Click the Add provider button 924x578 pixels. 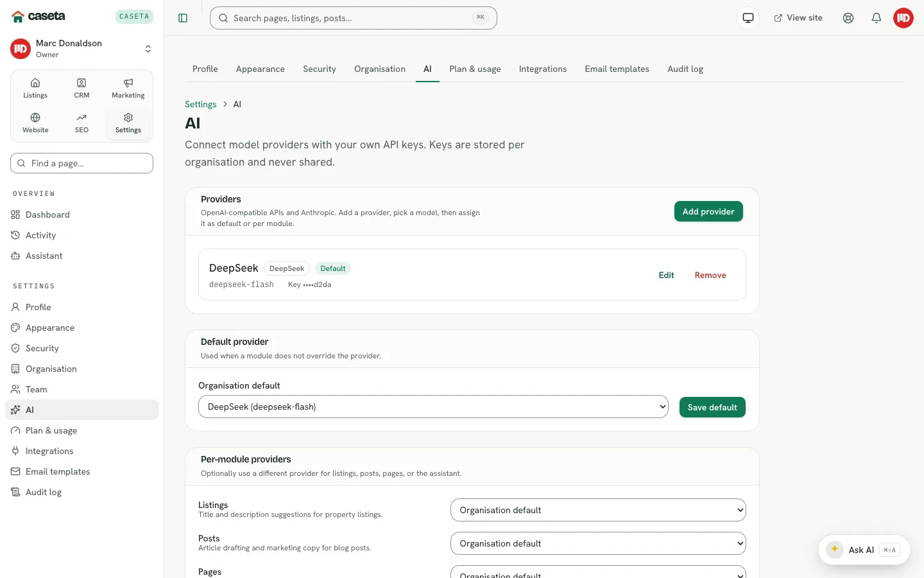click(708, 211)
